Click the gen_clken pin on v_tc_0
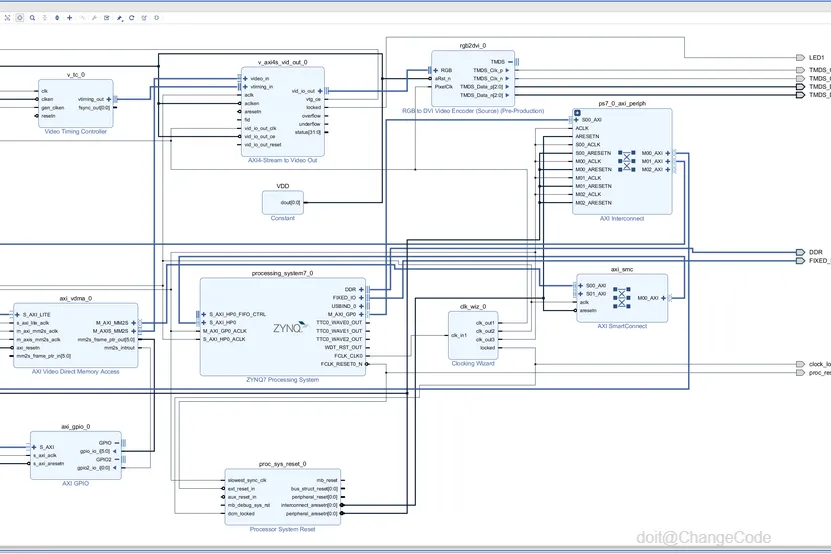This screenshot has width=831, height=554. [52, 108]
